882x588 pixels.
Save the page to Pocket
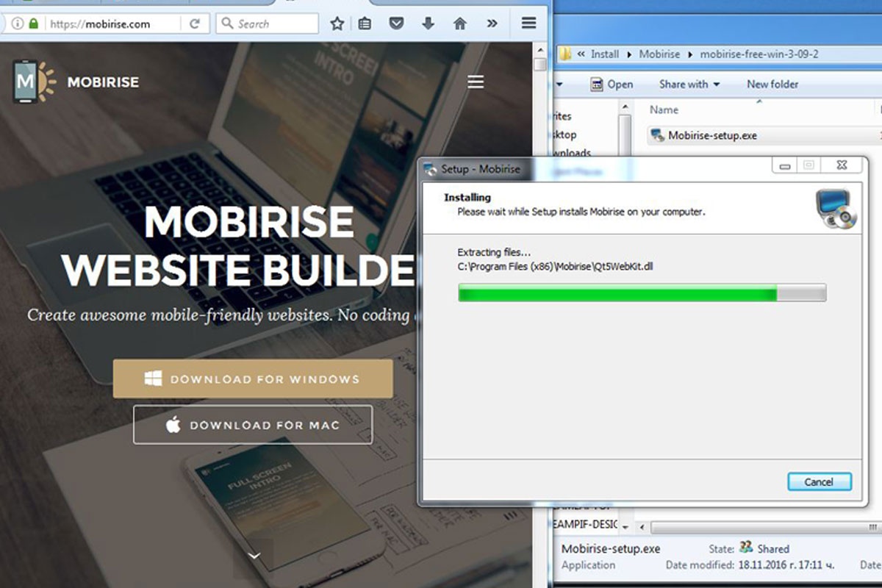pyautogui.click(x=396, y=24)
